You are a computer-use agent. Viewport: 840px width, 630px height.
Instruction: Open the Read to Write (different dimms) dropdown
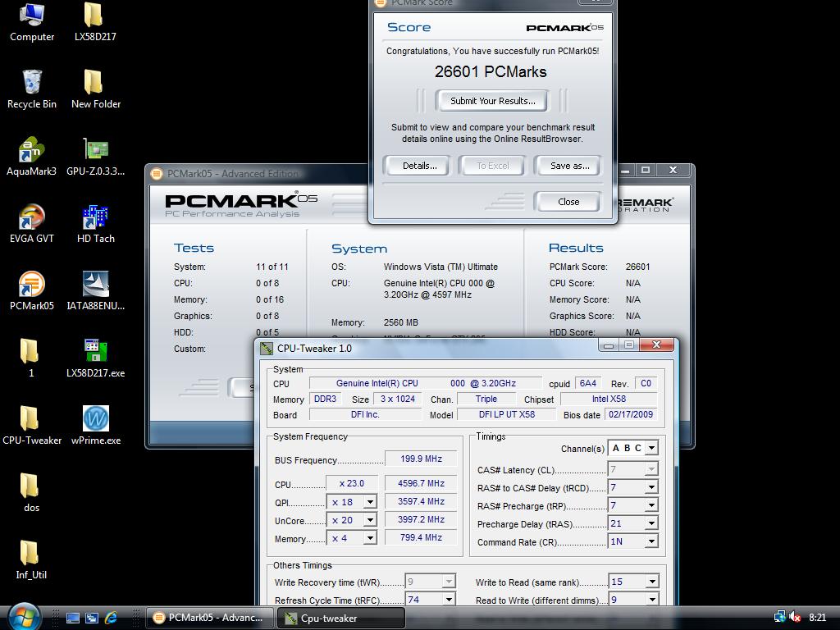pos(652,600)
